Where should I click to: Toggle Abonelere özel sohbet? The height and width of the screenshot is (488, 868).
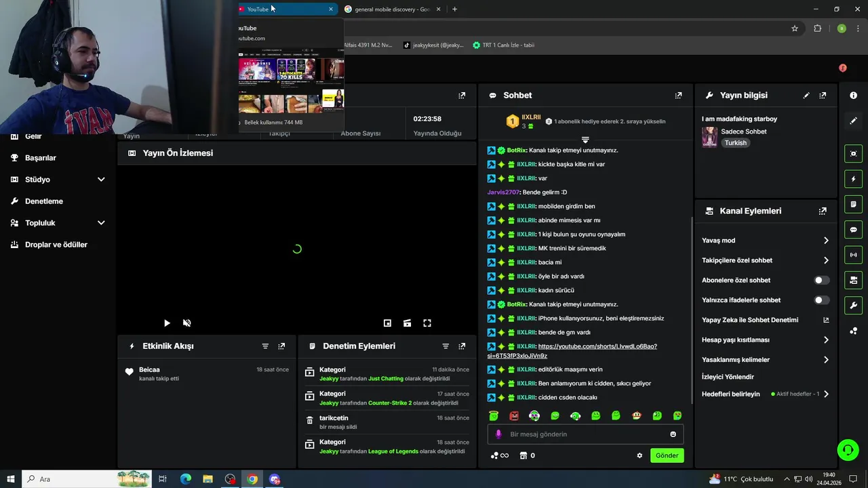coord(821,280)
